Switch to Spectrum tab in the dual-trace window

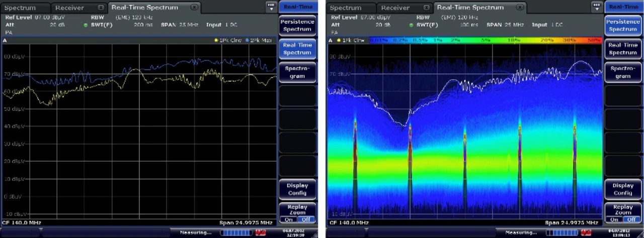21,8
